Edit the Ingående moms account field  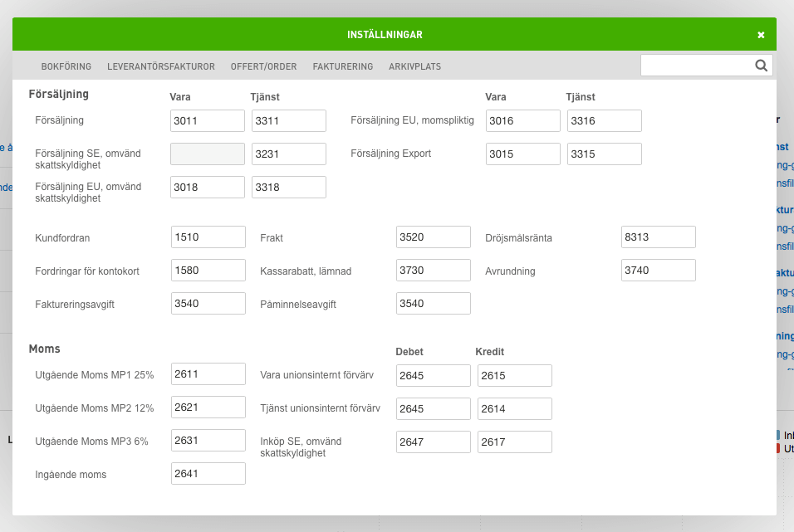[208, 474]
